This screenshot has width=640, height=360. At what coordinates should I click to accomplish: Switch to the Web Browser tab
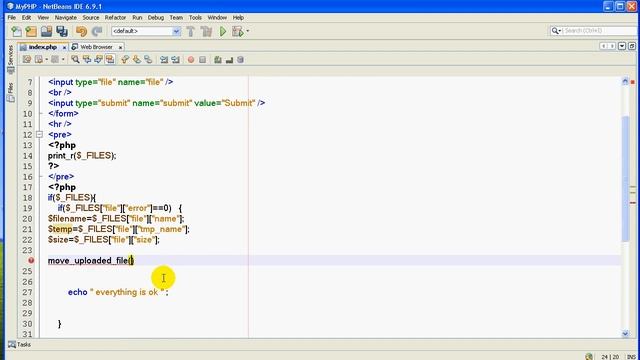[96, 47]
